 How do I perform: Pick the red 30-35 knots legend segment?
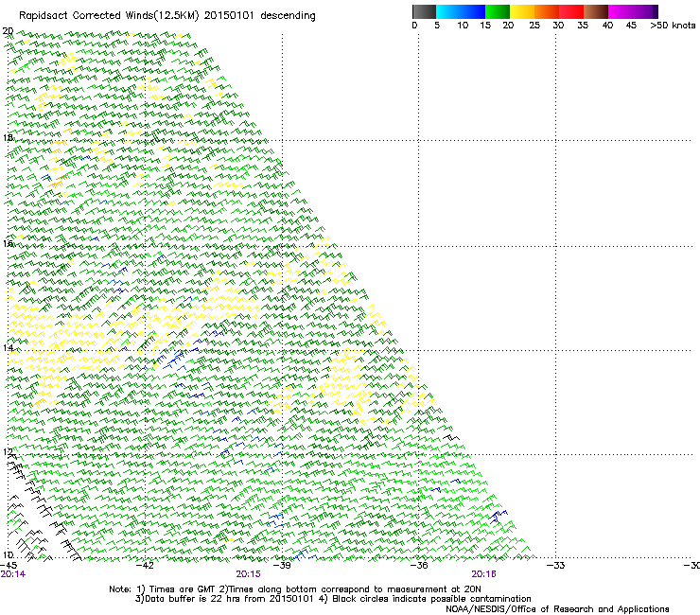click(x=571, y=11)
